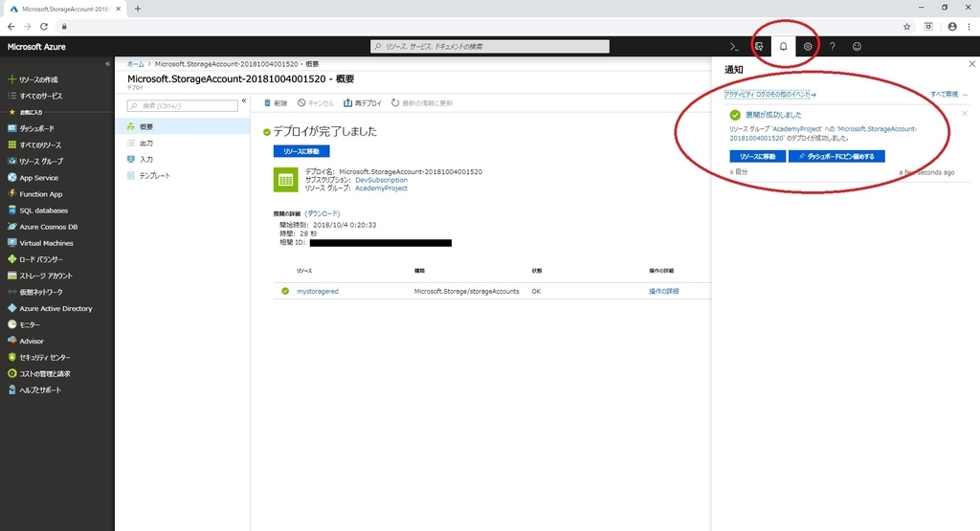Viewport: 980px width, 531px height.
Task: Click the ダウンロード link
Action: pos(323,213)
